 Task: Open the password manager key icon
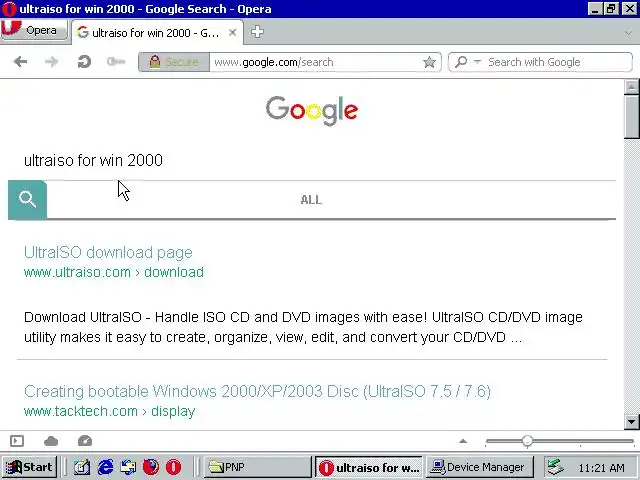click(116, 62)
